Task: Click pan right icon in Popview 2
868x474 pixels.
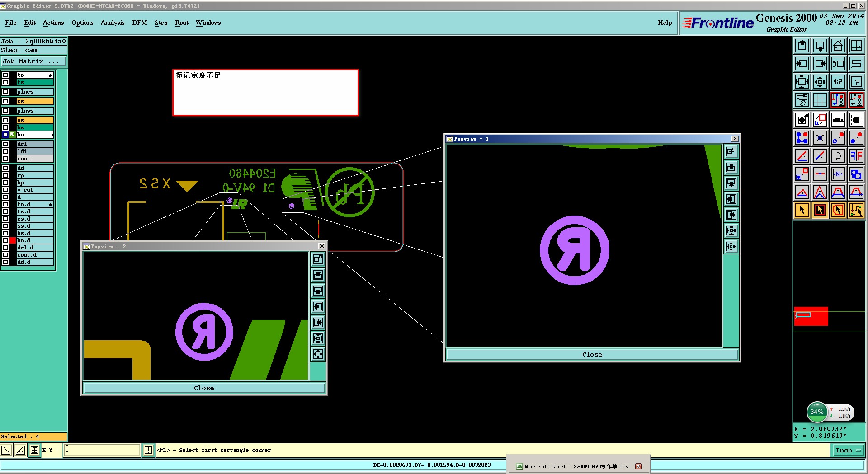Action: pyautogui.click(x=318, y=323)
